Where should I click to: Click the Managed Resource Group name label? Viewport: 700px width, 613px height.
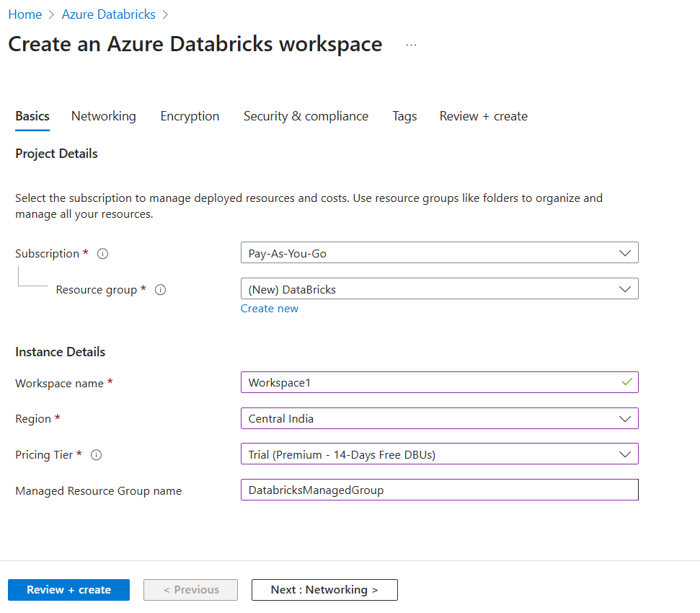tap(98, 490)
